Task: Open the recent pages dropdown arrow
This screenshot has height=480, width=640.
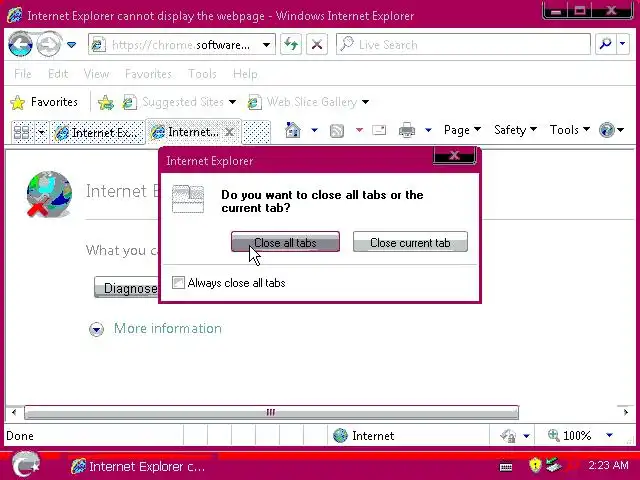Action: [71, 44]
